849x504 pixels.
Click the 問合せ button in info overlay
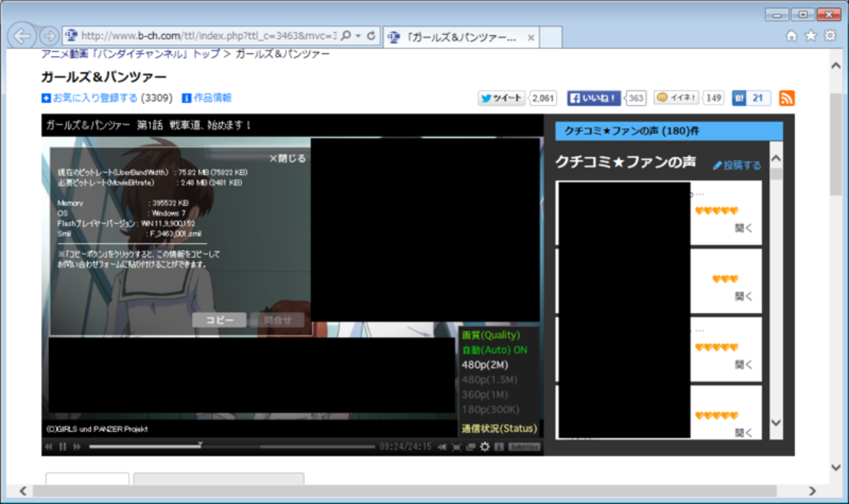[x=278, y=320]
